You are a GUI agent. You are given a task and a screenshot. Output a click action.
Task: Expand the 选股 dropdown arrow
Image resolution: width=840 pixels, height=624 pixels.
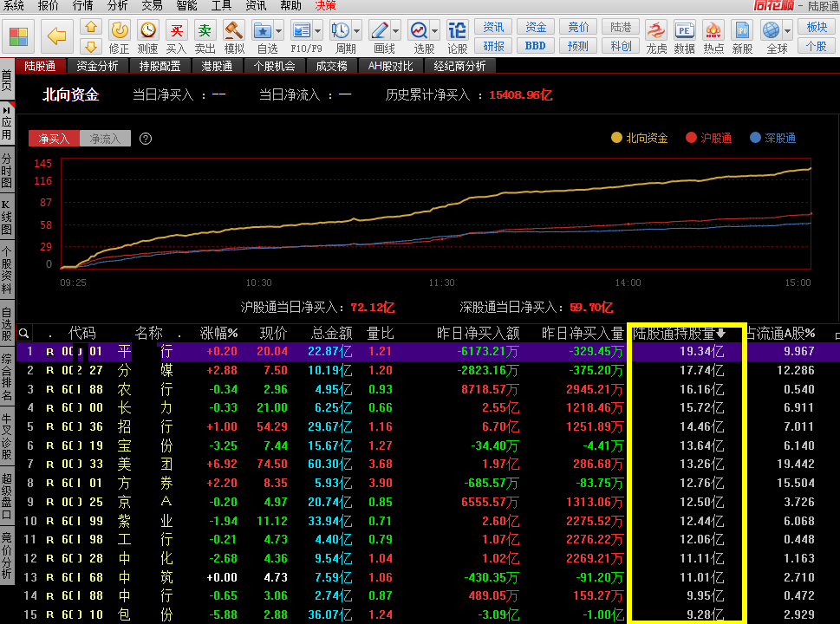click(434, 31)
